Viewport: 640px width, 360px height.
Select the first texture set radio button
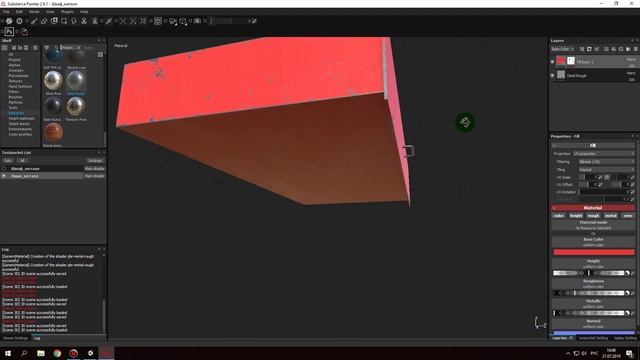[x=4, y=169]
